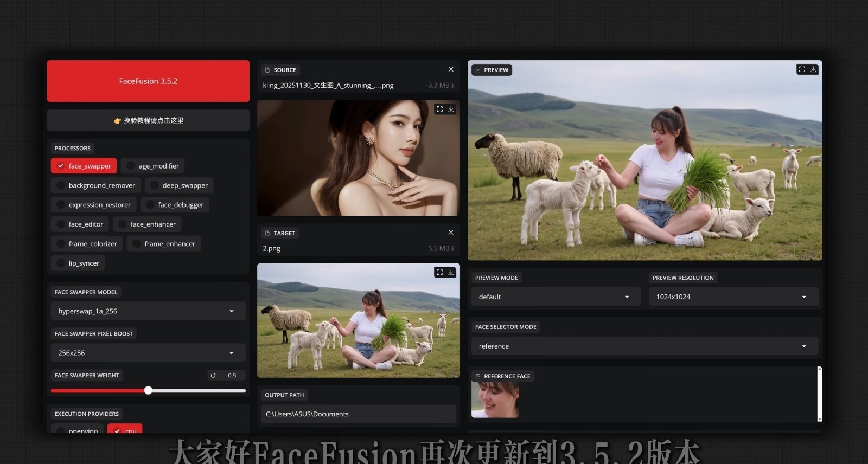Open the face swapper model dropdown
Image resolution: width=868 pixels, height=464 pixels.
point(148,311)
